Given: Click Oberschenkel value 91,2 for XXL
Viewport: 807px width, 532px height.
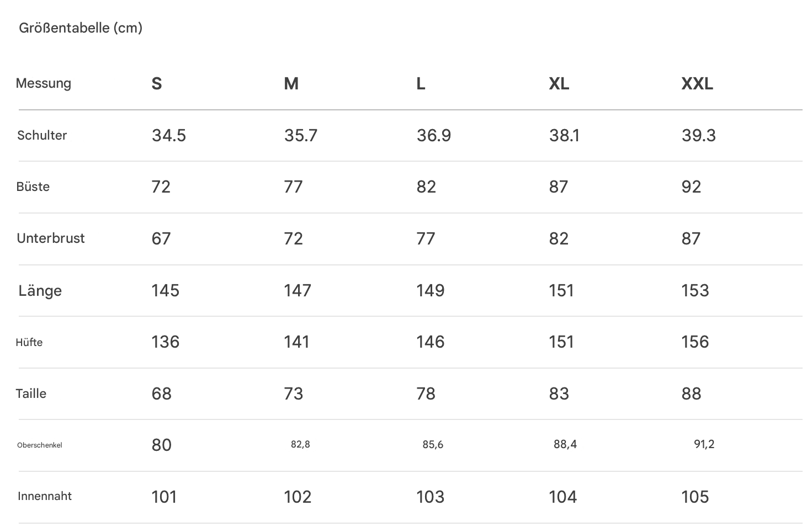Looking at the screenshot, I should coord(704,444).
